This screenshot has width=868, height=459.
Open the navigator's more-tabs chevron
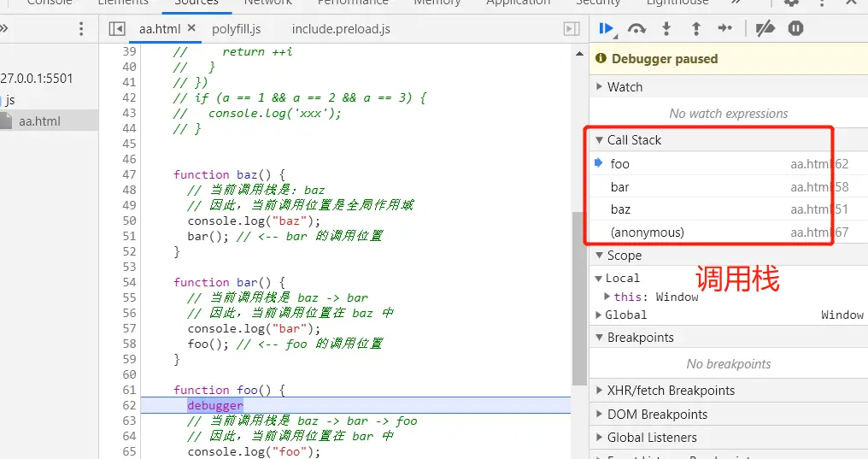4,28
